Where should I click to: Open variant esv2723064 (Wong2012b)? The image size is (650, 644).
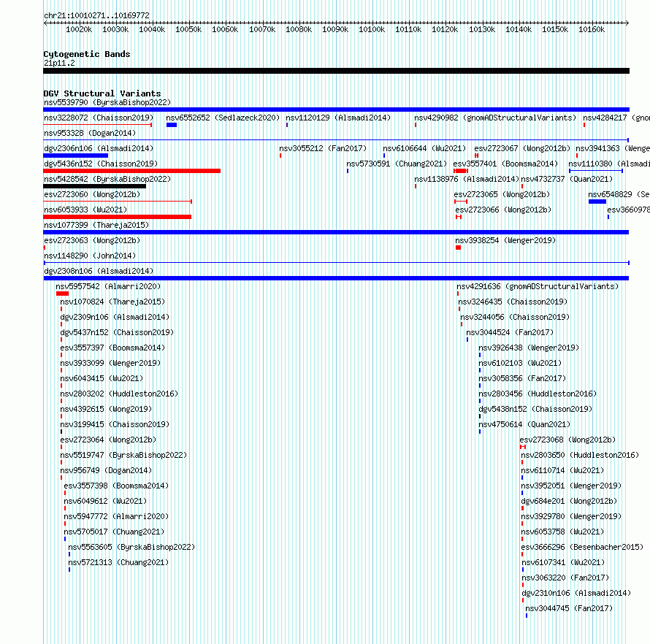click(x=109, y=440)
